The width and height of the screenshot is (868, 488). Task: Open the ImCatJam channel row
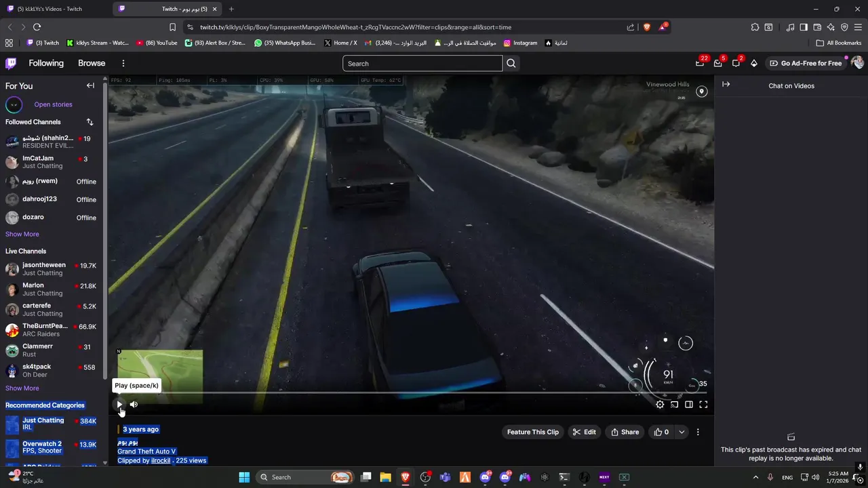[x=51, y=162]
